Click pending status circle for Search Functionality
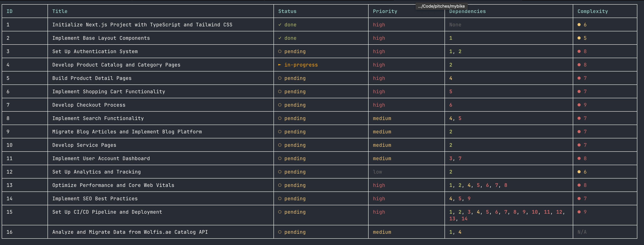Image resolution: width=644 pixels, height=245 pixels. click(x=280, y=118)
